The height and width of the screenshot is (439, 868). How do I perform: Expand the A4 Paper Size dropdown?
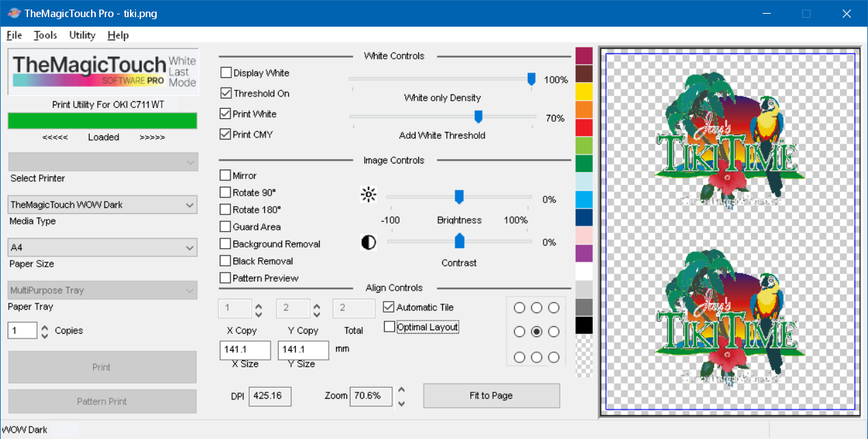coord(103,247)
